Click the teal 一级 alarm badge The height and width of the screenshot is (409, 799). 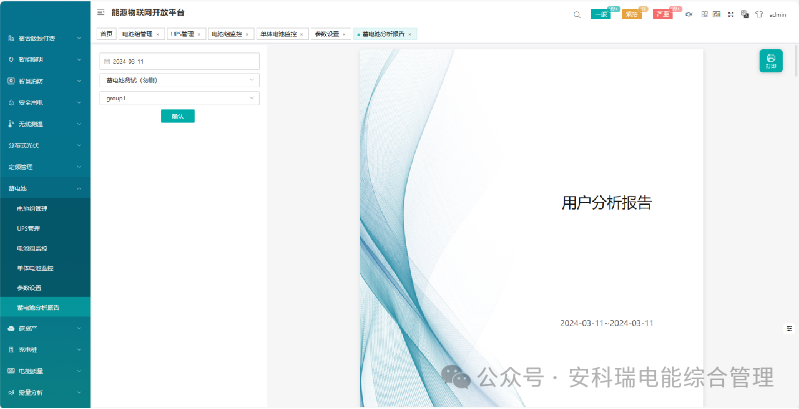click(x=601, y=15)
